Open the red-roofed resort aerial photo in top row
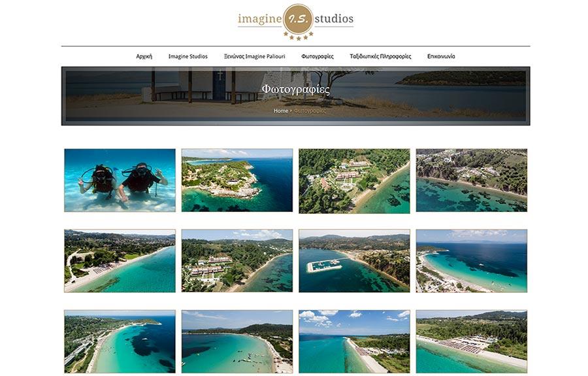The image size is (588, 376). (354, 181)
